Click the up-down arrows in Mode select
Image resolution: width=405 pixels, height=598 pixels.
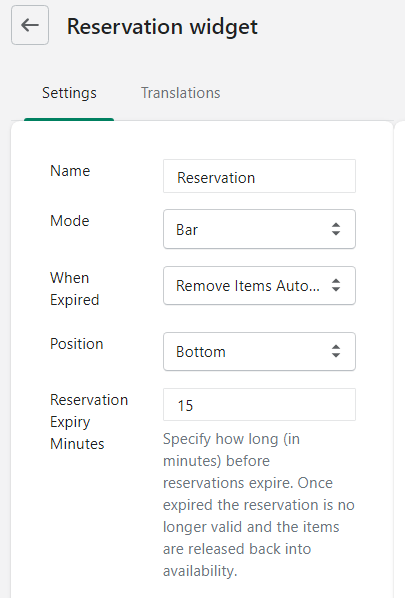click(336, 229)
